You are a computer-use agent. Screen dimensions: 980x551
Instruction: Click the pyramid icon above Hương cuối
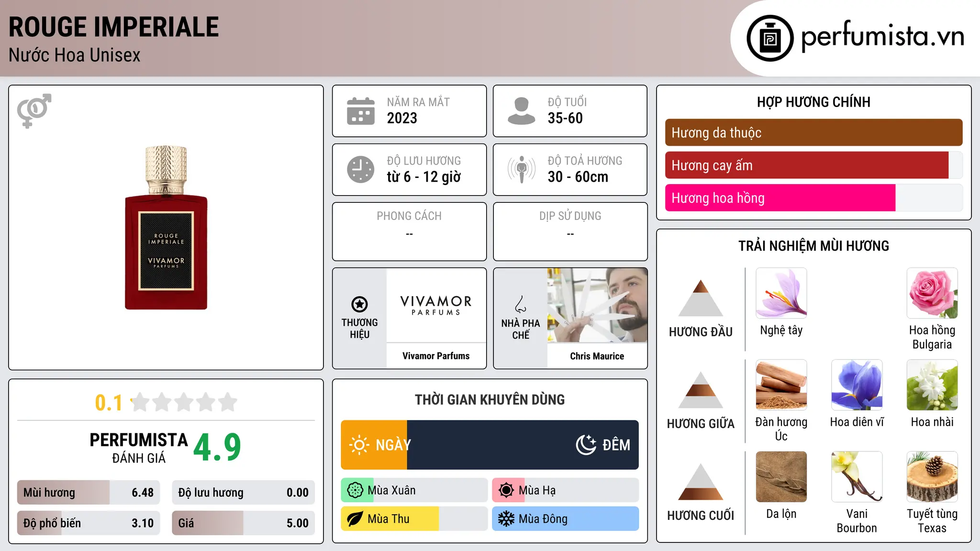coord(701,481)
